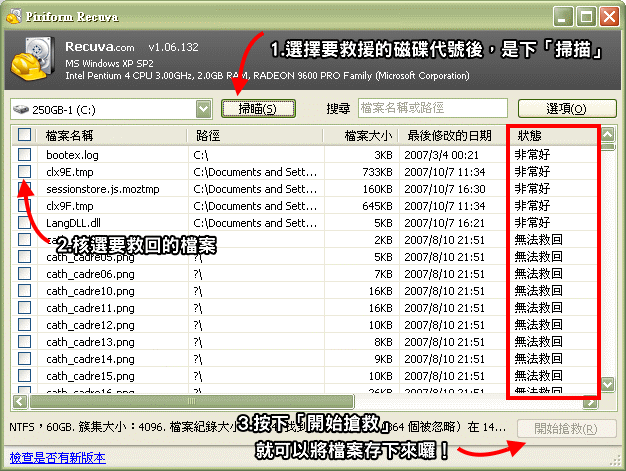
Task: Check the box for cath_cadre15.png
Action: (24, 376)
